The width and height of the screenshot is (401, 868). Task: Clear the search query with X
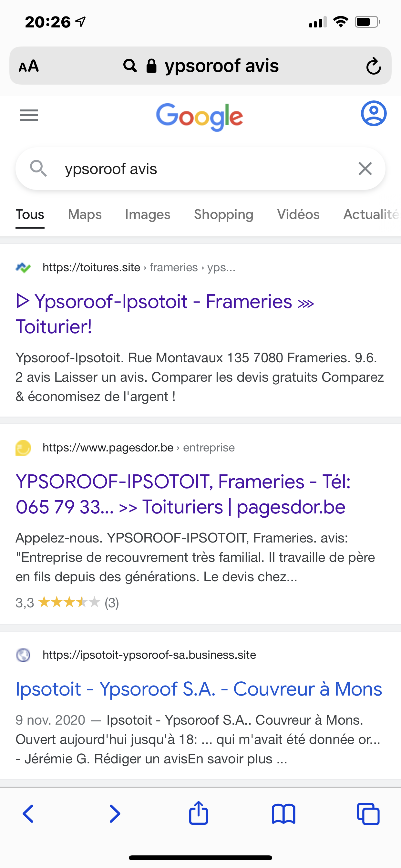365,169
